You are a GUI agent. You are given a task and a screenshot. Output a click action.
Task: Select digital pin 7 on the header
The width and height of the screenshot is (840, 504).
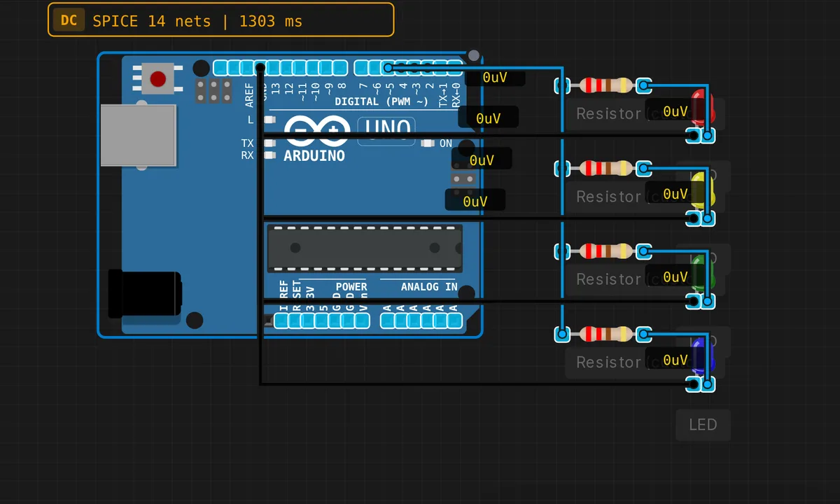pyautogui.click(x=361, y=68)
